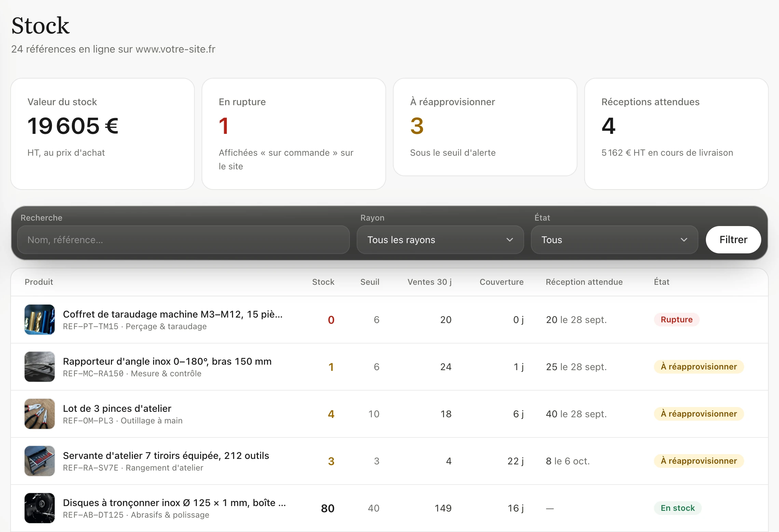
Task: Click the chevron arrow in Rayon selector
Action: coord(510,240)
